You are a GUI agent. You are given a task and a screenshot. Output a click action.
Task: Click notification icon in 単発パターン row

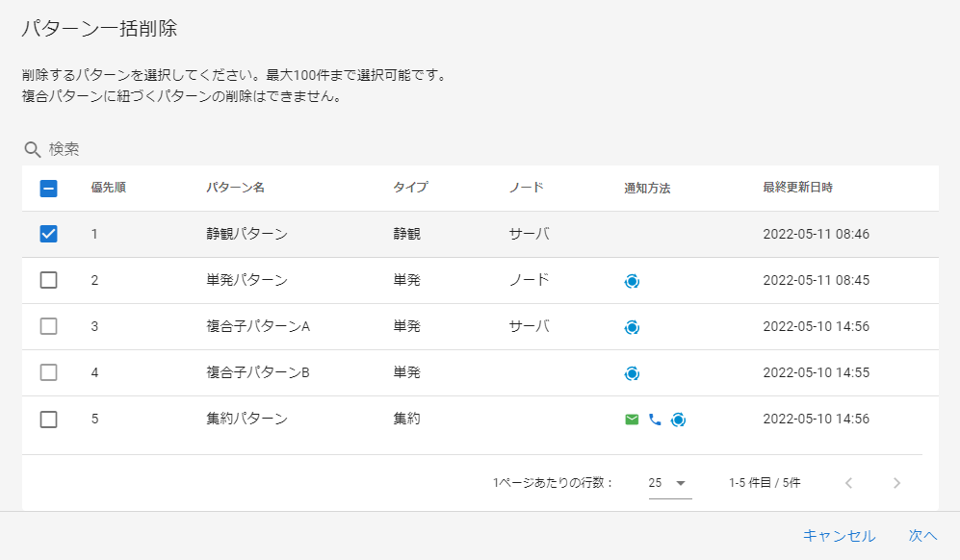(632, 281)
